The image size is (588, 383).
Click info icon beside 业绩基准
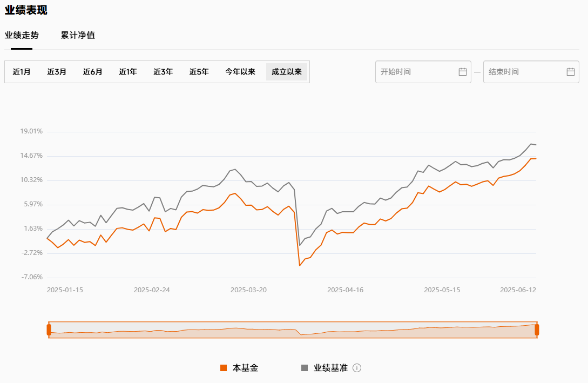pos(357,368)
